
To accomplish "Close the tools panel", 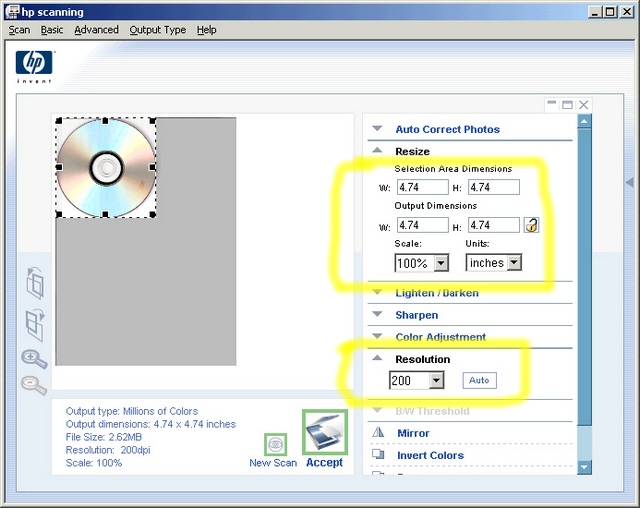I will [584, 104].
